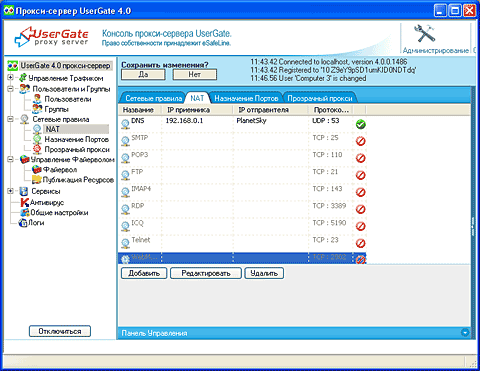Select the NAT tab

[197, 98]
